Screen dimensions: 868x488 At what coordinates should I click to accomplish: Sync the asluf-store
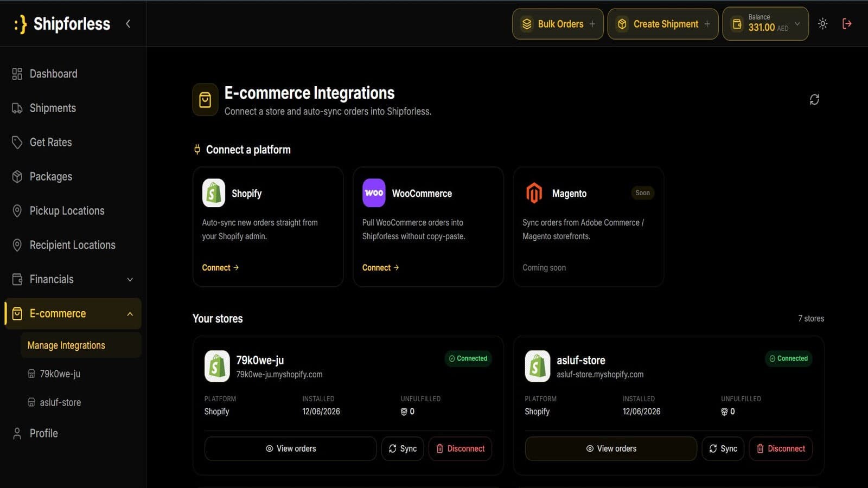pos(723,448)
